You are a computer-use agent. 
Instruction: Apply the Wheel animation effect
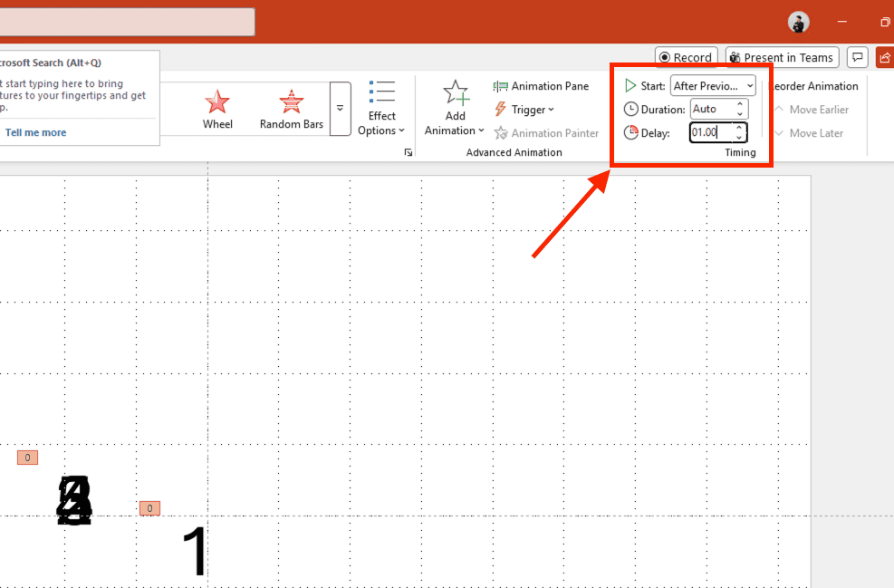[x=217, y=109]
